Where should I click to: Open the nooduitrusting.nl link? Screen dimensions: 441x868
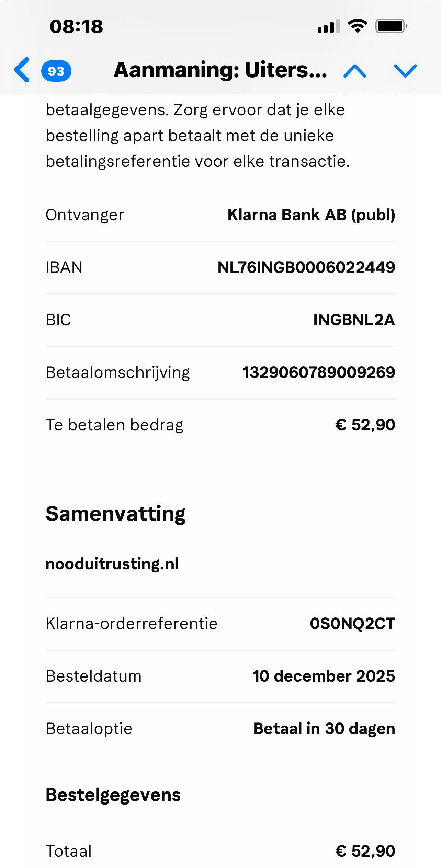click(112, 564)
